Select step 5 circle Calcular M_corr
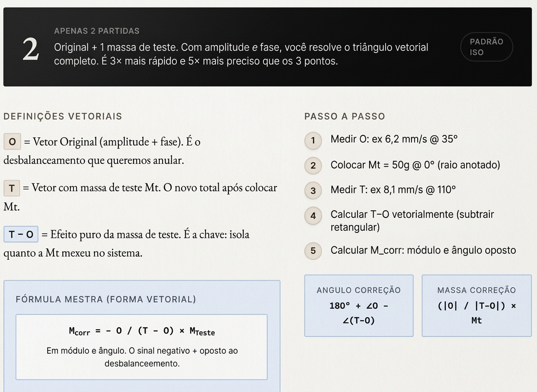This screenshot has height=392, width=537. (313, 251)
